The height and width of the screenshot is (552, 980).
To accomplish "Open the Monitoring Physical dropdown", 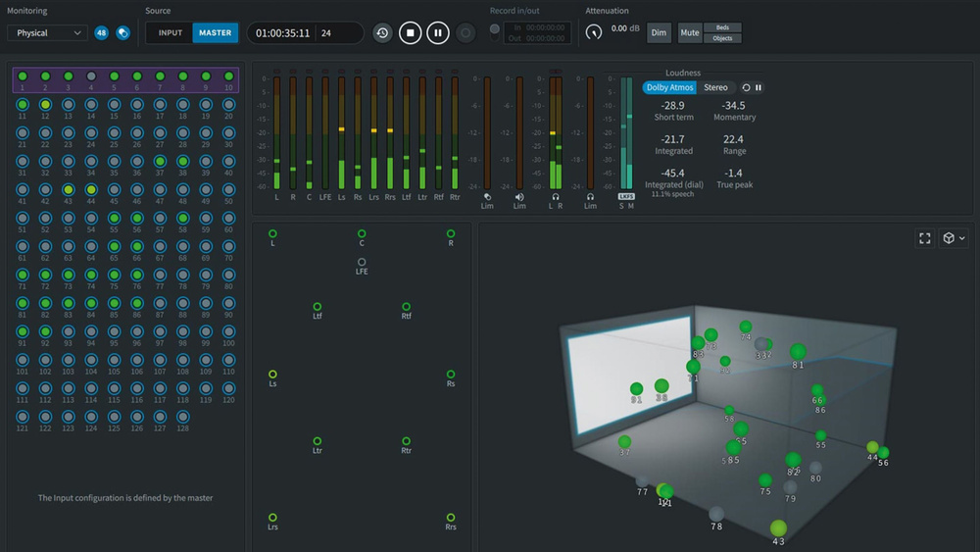I will point(47,32).
